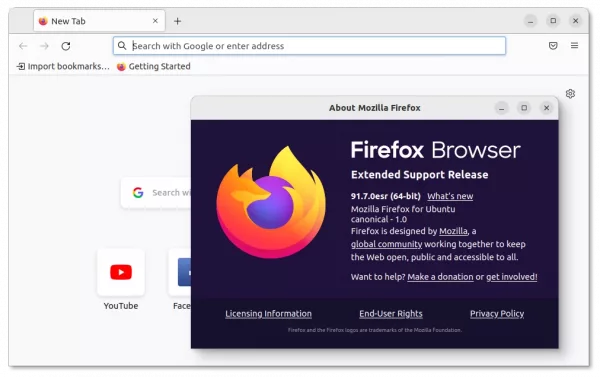Open the YouTube shortcut tile
Image resolution: width=600 pixels, height=377 pixels.
click(x=121, y=272)
